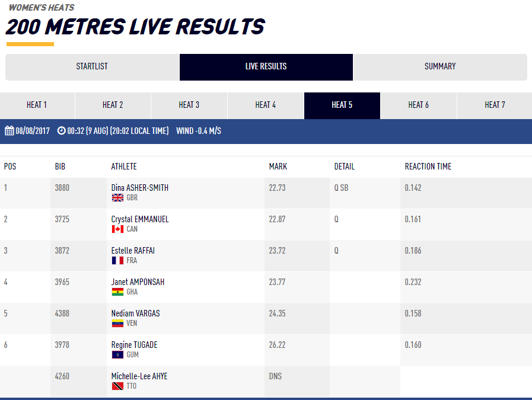Click the Reaction Time column header
Image resolution: width=532 pixels, height=400 pixels.
coord(428,167)
